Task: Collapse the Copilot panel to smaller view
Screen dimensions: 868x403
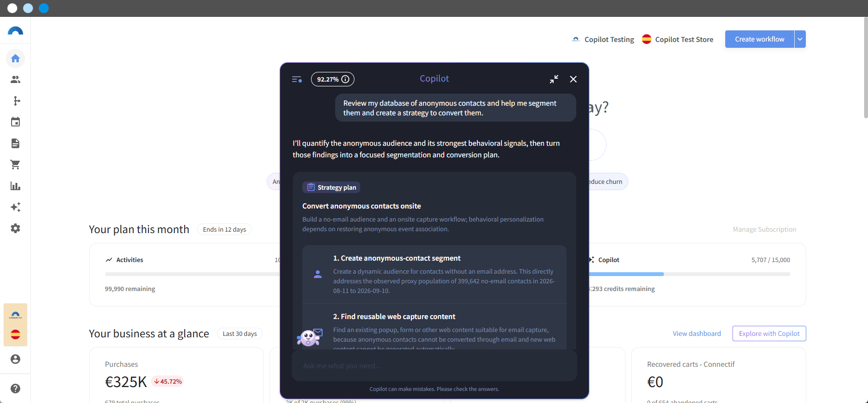Action: tap(554, 79)
